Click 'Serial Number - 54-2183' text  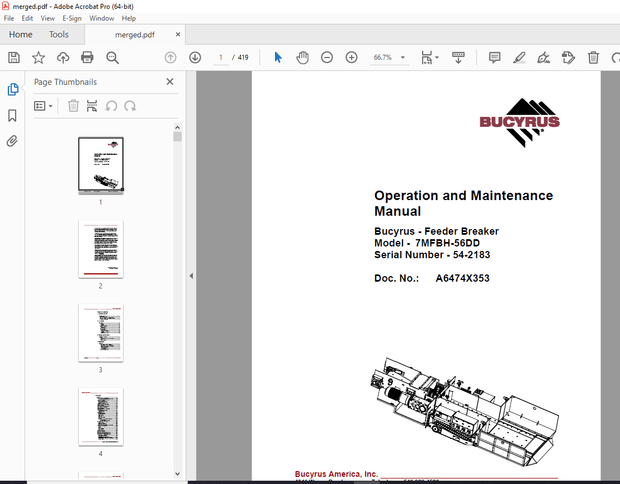[432, 255]
